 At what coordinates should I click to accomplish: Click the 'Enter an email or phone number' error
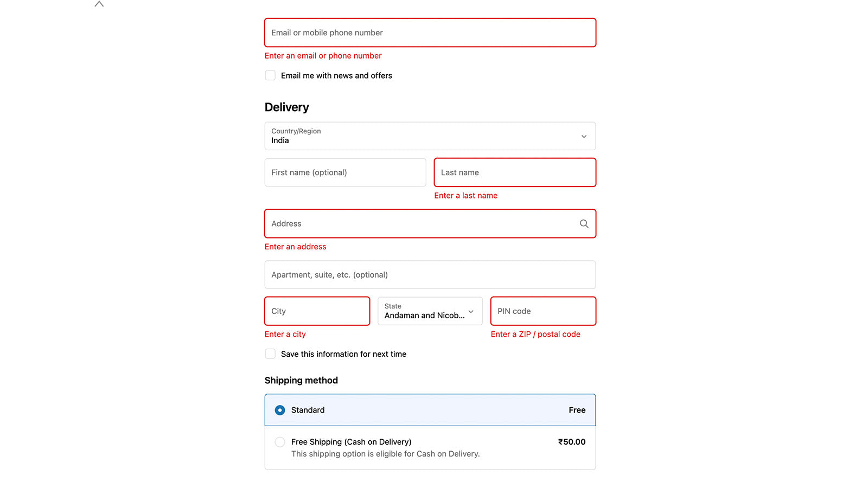click(323, 56)
